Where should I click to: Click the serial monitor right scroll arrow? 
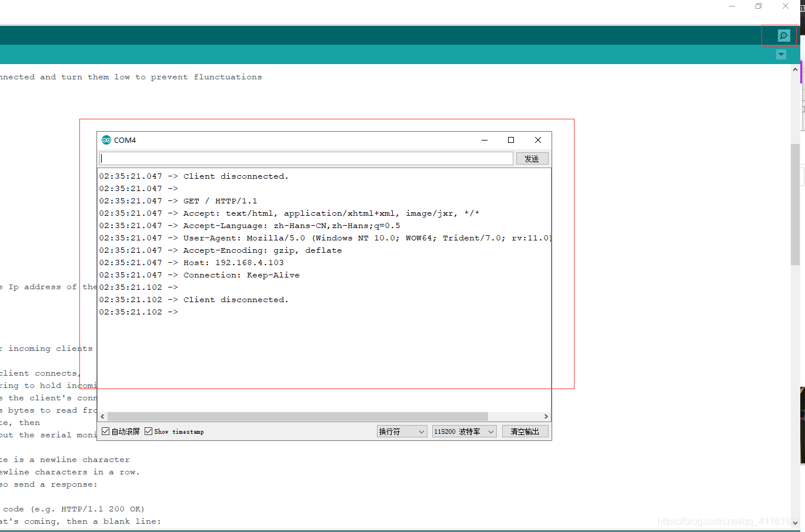(x=546, y=416)
